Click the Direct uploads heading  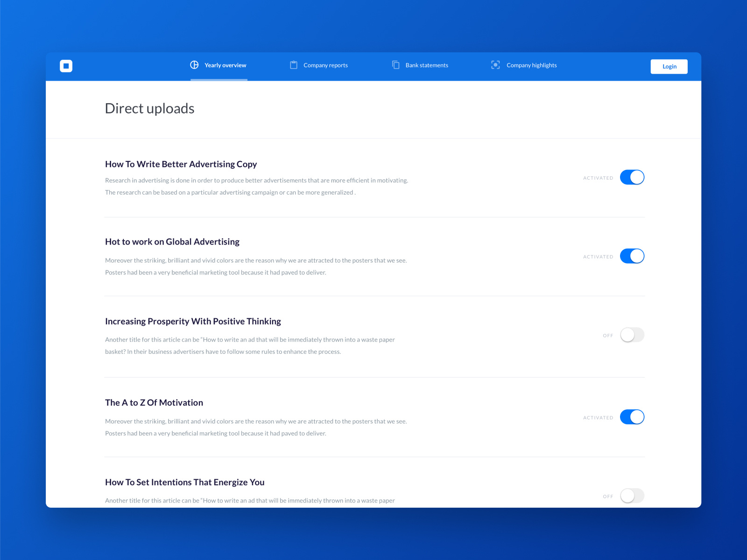pyautogui.click(x=149, y=108)
